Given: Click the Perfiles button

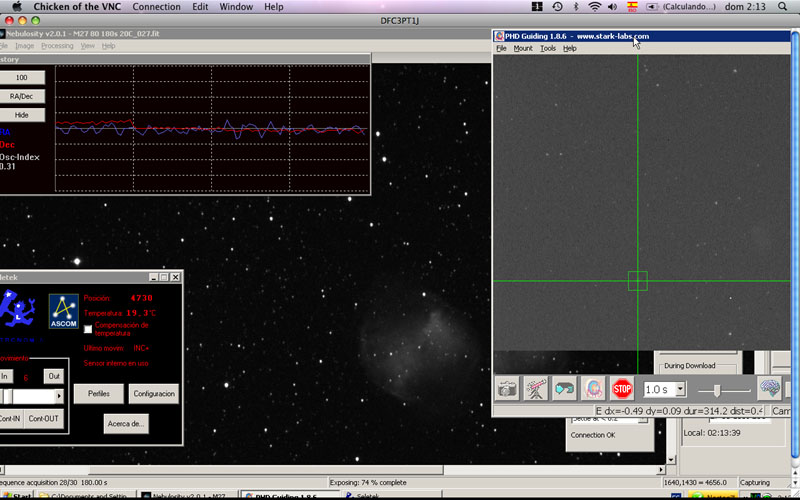Looking at the screenshot, I should point(98,394).
